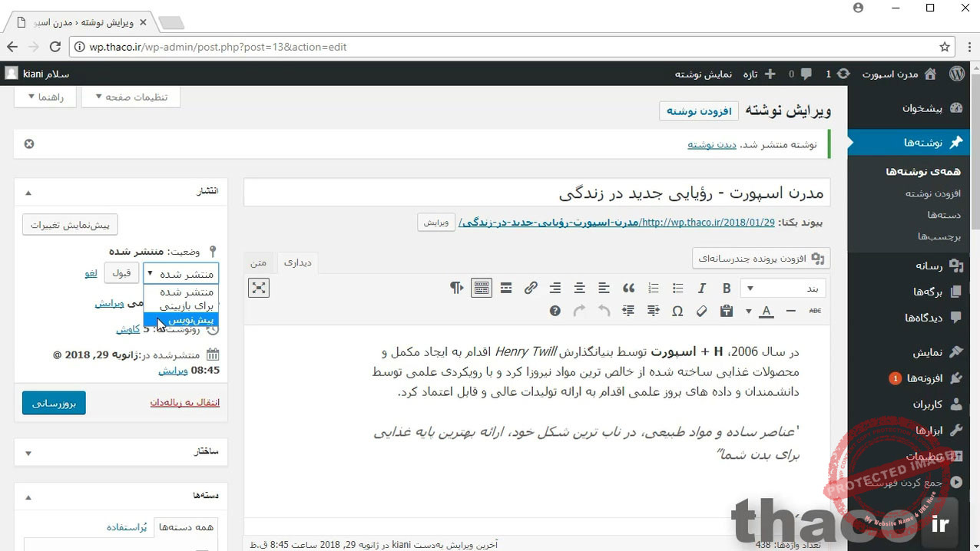
Task: Click in the post title field
Action: (536, 193)
